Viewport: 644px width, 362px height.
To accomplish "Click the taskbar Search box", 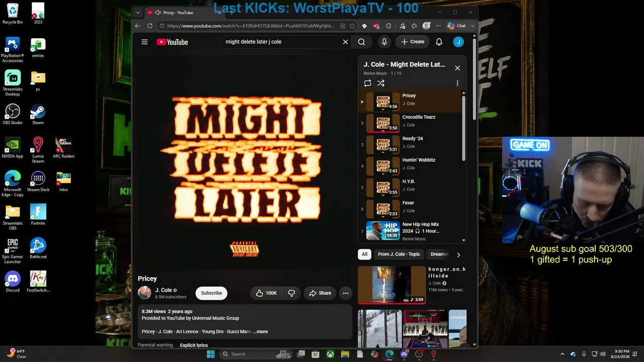I will (x=256, y=354).
